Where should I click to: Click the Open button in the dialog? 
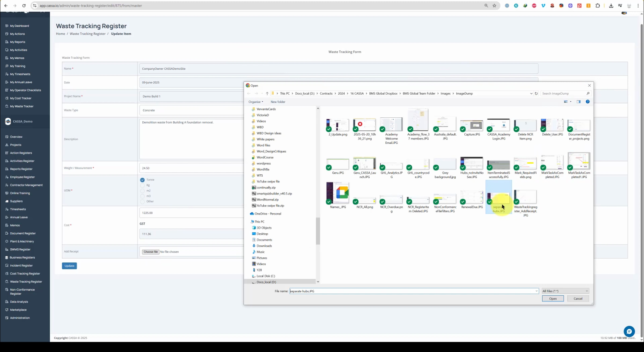tap(553, 299)
